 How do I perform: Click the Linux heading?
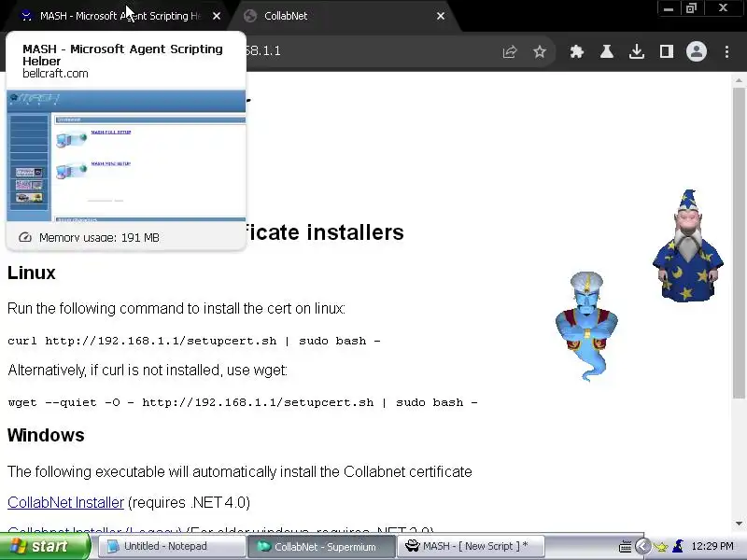(32, 273)
